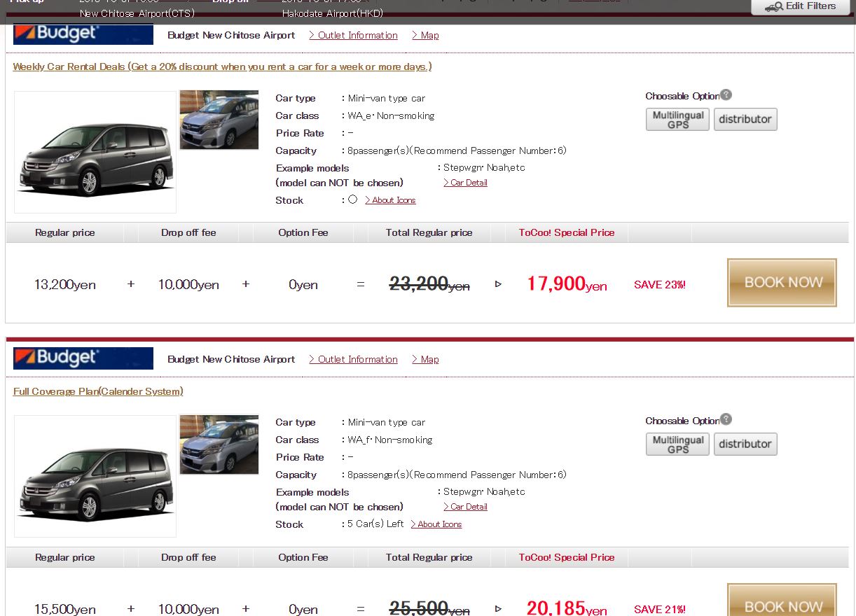Image resolution: width=856 pixels, height=616 pixels.
Task: Select distributor option in WA_e listing
Action: click(745, 119)
